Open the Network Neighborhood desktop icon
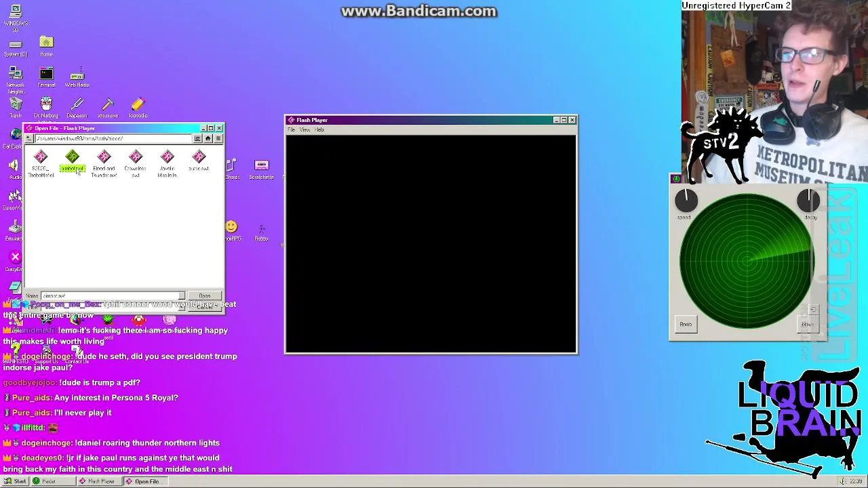 tap(16, 80)
